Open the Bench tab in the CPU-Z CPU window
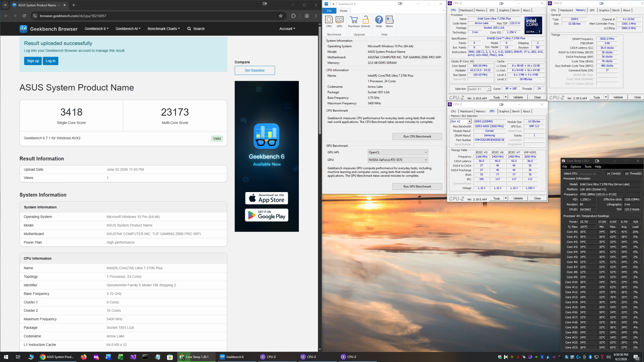 516,10
